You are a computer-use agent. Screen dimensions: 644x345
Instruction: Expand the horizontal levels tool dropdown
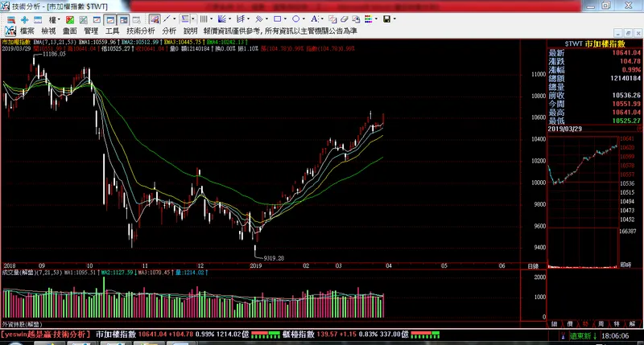click(x=193, y=18)
